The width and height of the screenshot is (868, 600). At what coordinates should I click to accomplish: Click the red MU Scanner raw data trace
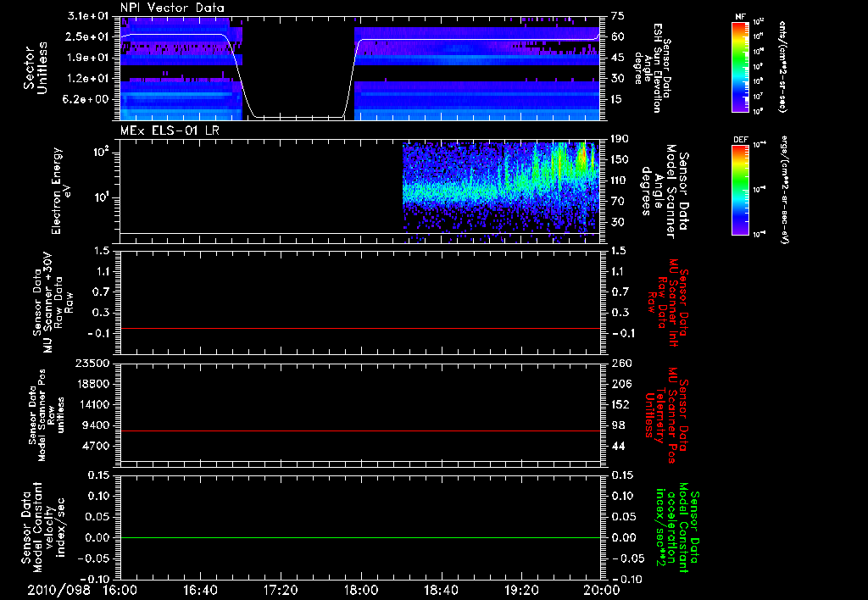[x=360, y=328]
